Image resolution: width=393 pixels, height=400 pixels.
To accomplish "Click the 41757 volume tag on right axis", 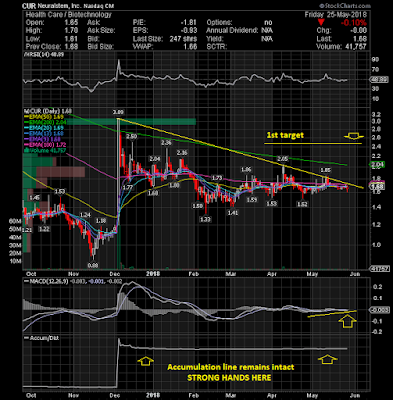I will (379, 268).
